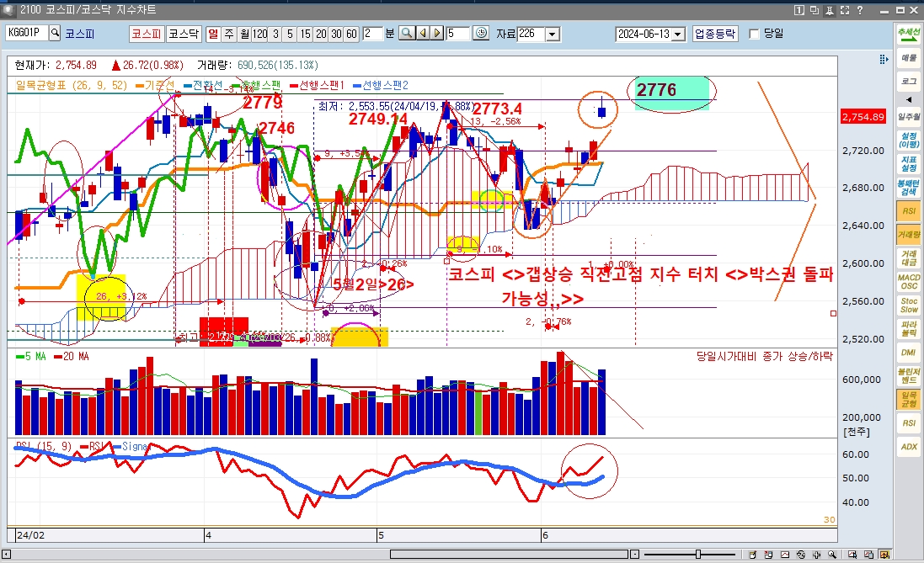Click the 설정(이평) settings button
This screenshot has height=563, width=924.
click(x=909, y=141)
